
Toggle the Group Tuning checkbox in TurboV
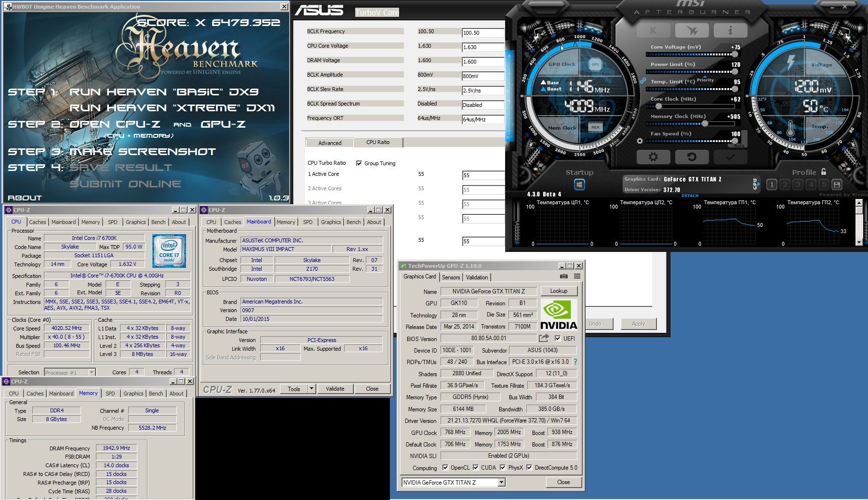(x=359, y=163)
